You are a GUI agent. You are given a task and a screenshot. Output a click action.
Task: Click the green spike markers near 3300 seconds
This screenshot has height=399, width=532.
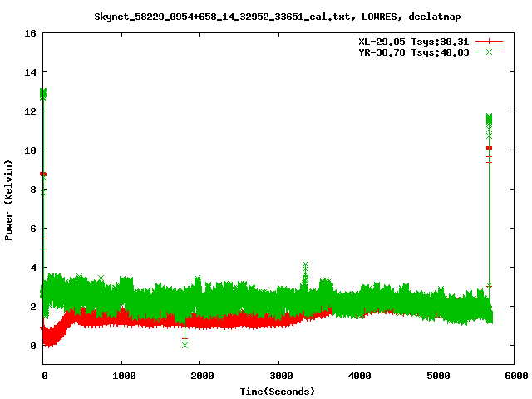pyautogui.click(x=305, y=273)
